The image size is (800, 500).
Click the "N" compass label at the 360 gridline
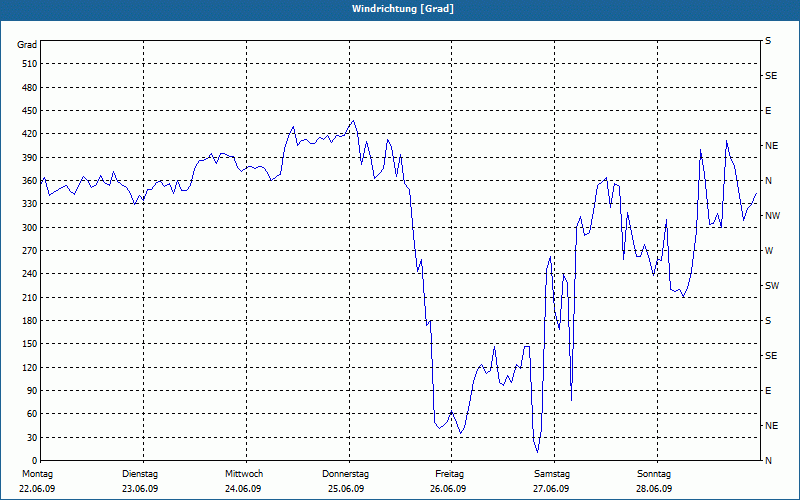pyautogui.click(x=769, y=181)
